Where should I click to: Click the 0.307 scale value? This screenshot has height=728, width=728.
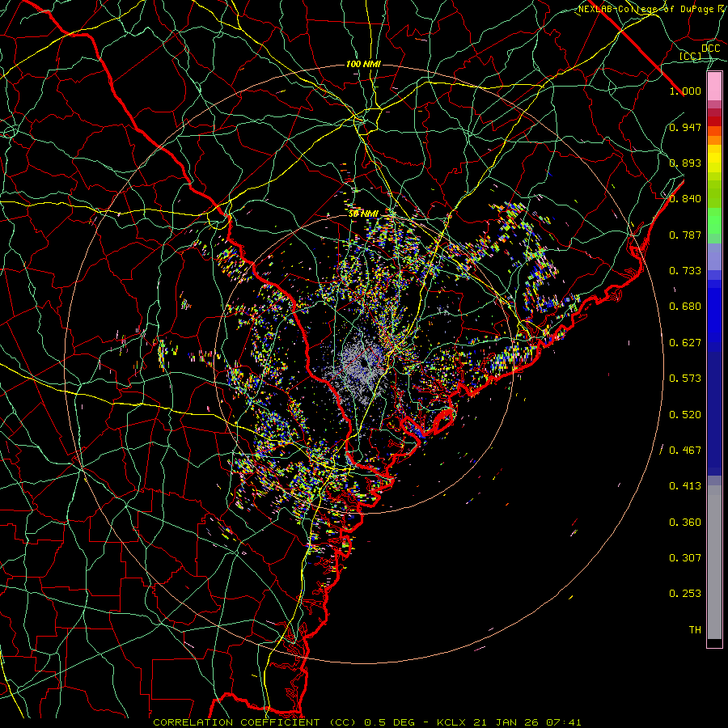coord(685,558)
